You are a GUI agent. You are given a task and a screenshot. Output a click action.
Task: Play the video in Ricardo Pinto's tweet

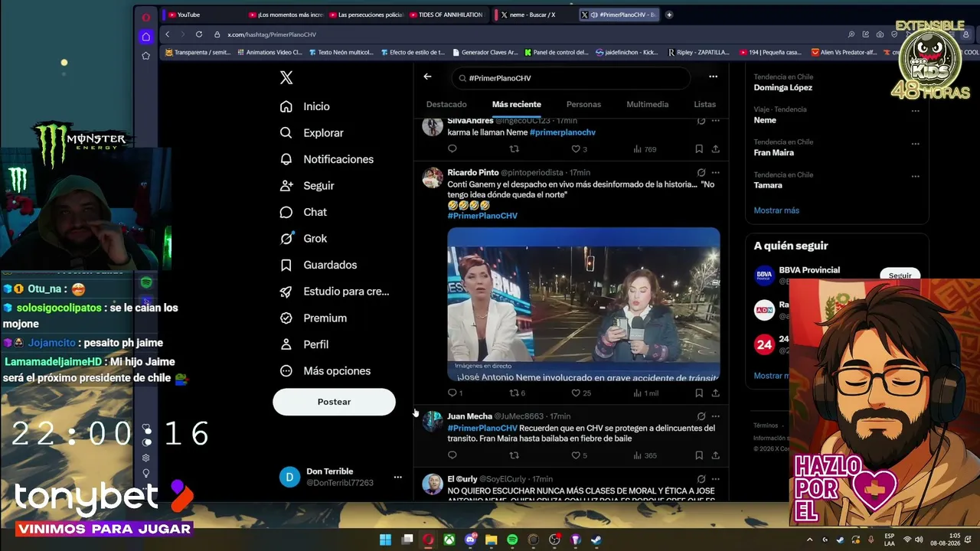pos(583,305)
